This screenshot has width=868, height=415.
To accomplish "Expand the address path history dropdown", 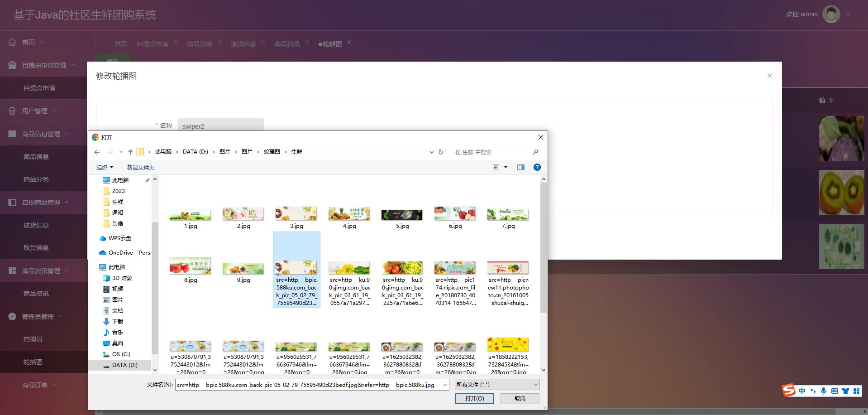I will pos(431,152).
